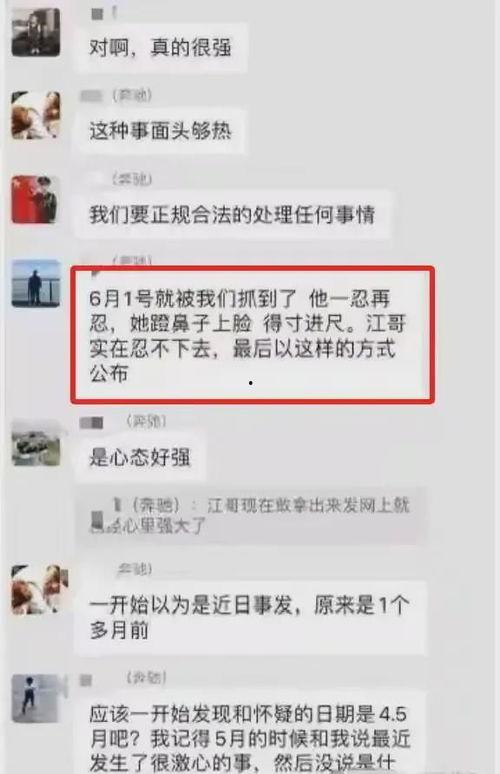Select message '我们要正规合法的处理任何事情'
Image resolution: width=500 pixels, height=774 pixels.
[232, 215]
